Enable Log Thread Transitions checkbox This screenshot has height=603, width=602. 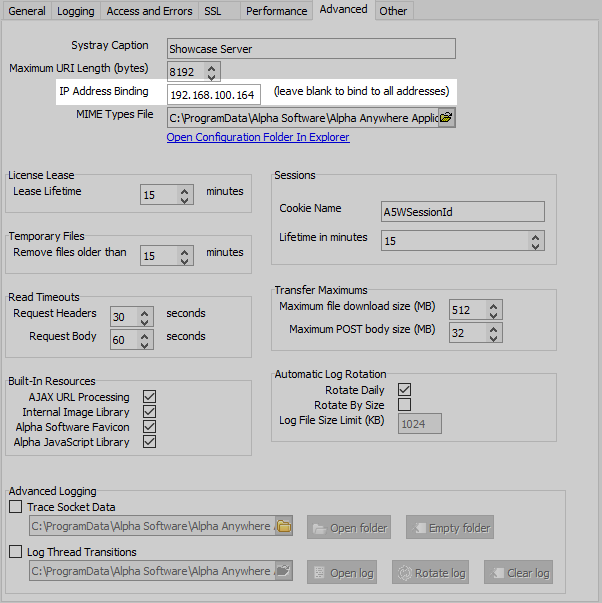click(15, 551)
